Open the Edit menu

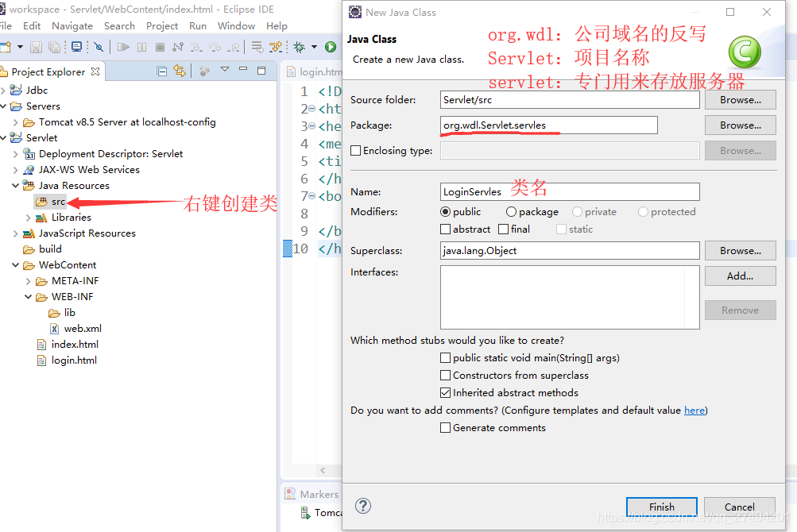(x=32, y=26)
